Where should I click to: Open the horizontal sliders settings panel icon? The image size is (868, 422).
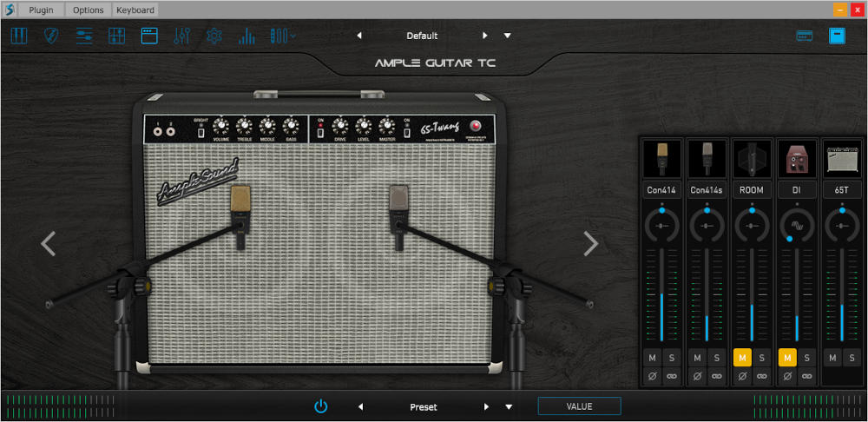click(x=84, y=36)
